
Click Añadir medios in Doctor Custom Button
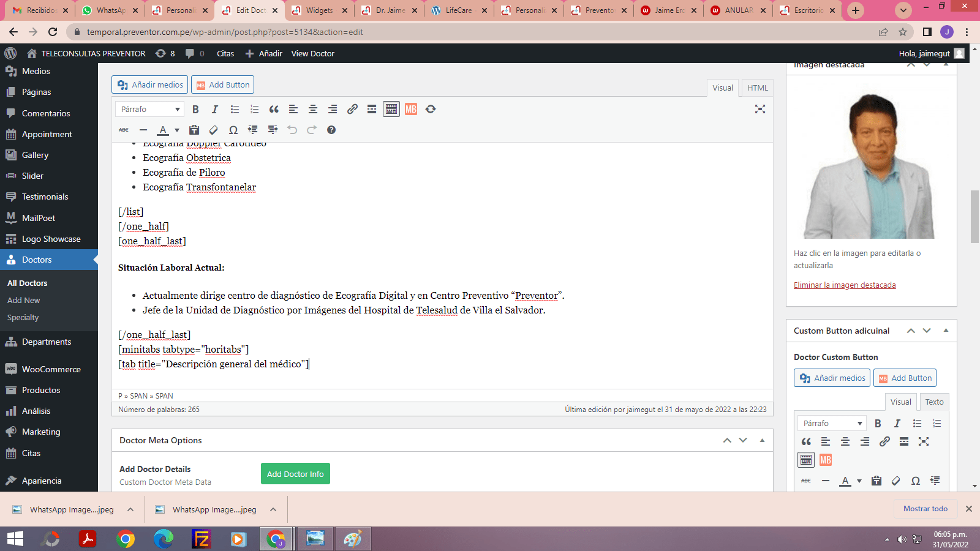tap(832, 378)
